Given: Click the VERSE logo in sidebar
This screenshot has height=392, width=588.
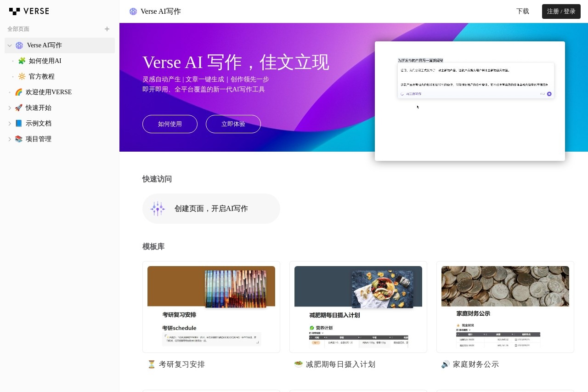Looking at the screenshot, I should tap(29, 11).
